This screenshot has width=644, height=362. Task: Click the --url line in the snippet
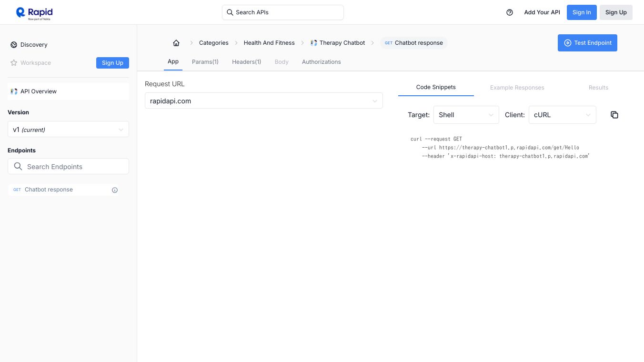pyautogui.click(x=501, y=148)
